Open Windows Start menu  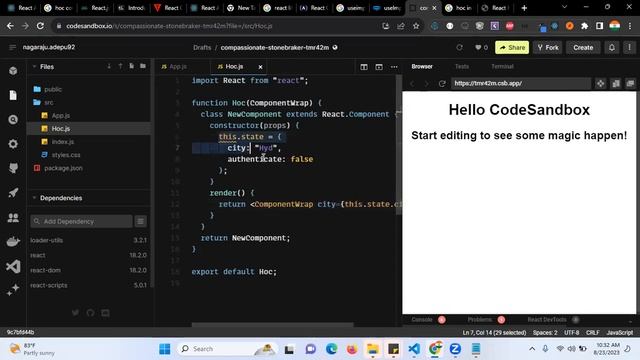(165, 349)
